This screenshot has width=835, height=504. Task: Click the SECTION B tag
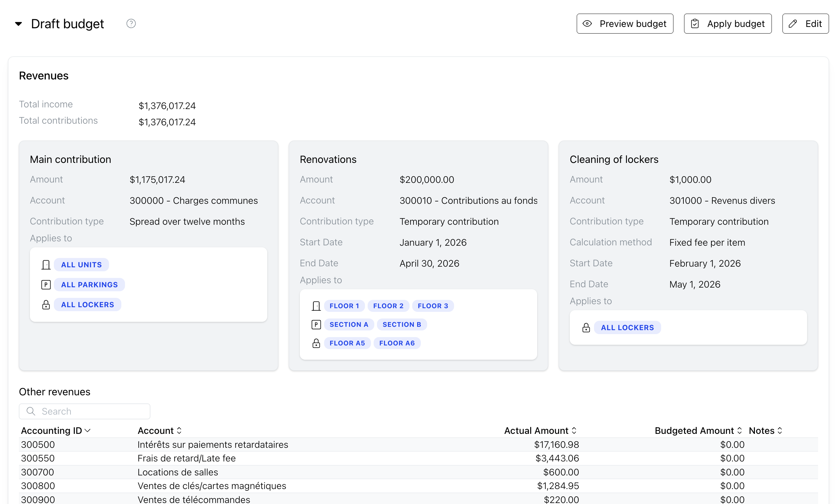coord(402,324)
